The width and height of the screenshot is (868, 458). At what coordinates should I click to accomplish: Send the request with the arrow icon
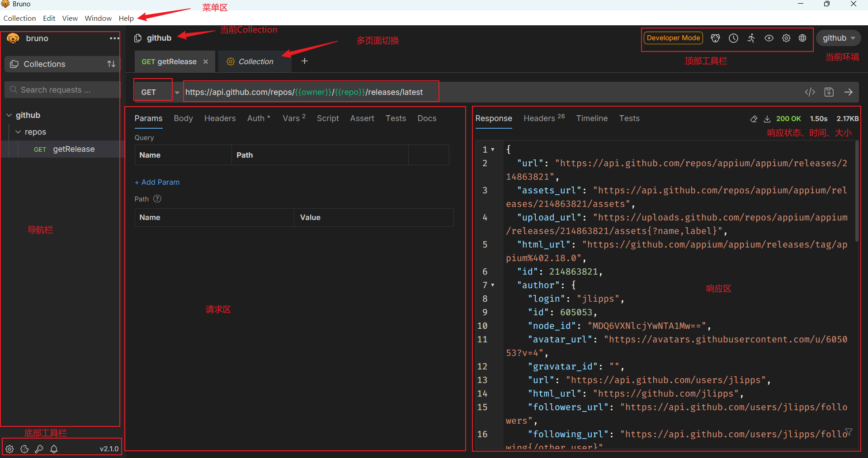pos(849,92)
